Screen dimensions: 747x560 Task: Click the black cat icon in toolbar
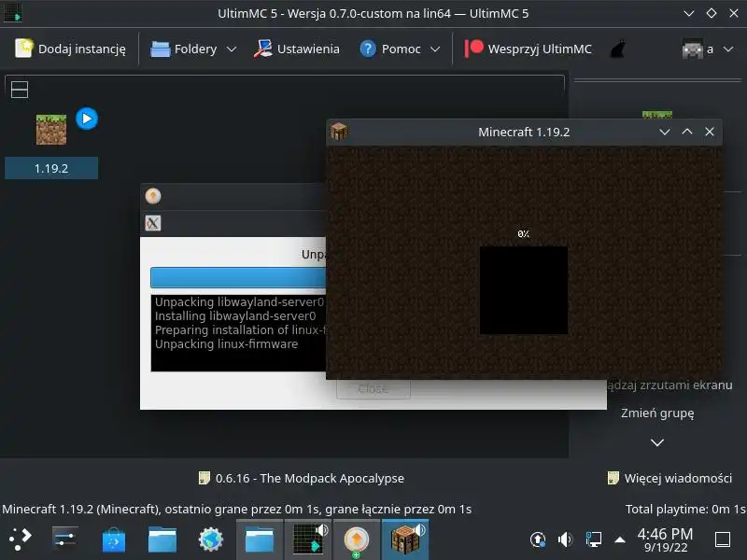[x=617, y=49]
